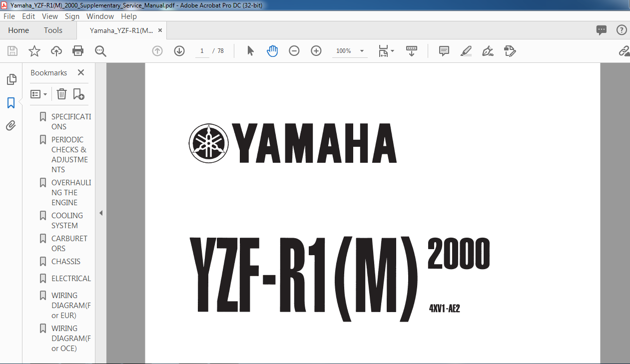Open the File menu

pyautogui.click(x=9, y=16)
